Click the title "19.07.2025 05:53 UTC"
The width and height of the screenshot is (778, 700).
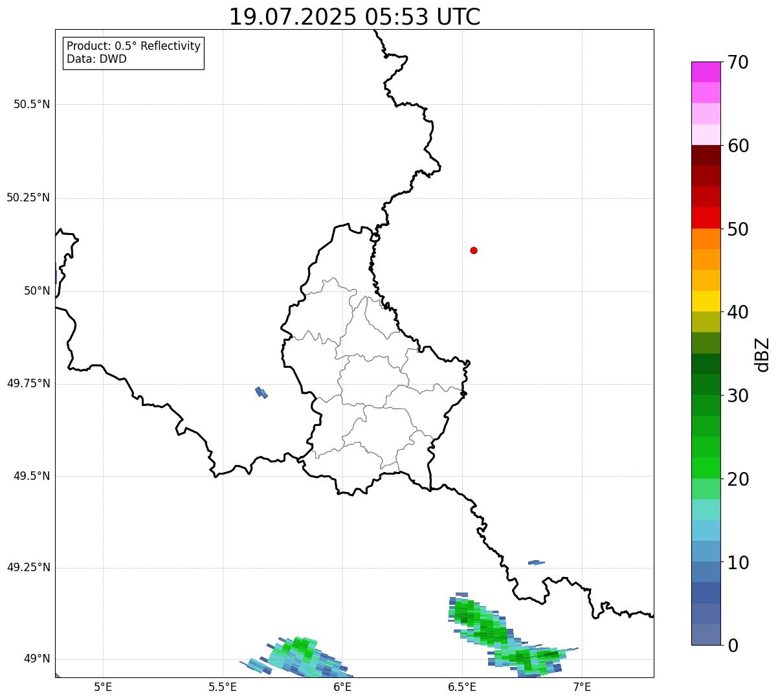(x=355, y=17)
